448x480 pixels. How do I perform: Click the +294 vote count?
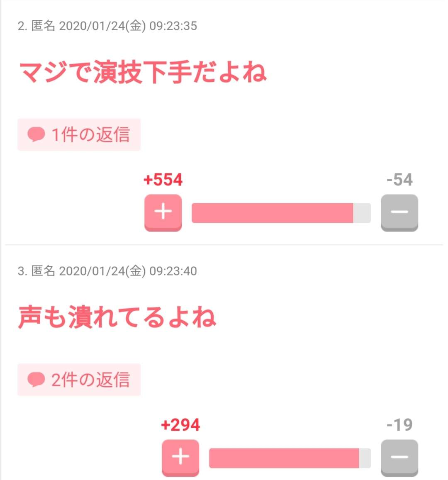tap(180, 425)
